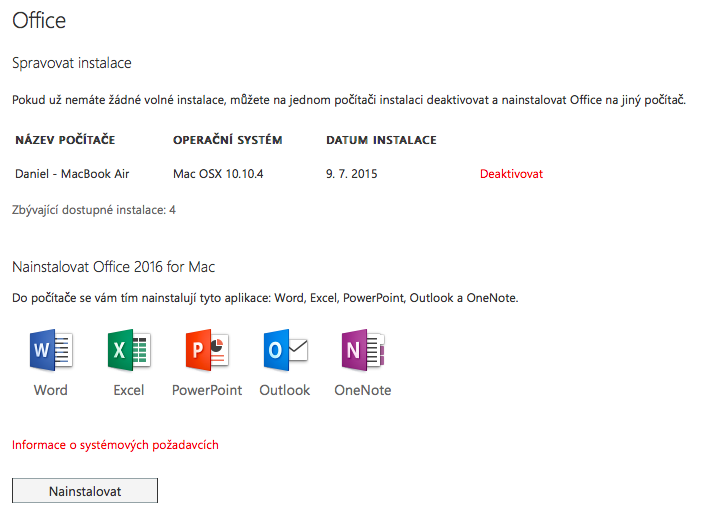Screen dimensions: 707x516
Task: Click the 'OneNote' label under icon
Action: (363, 390)
